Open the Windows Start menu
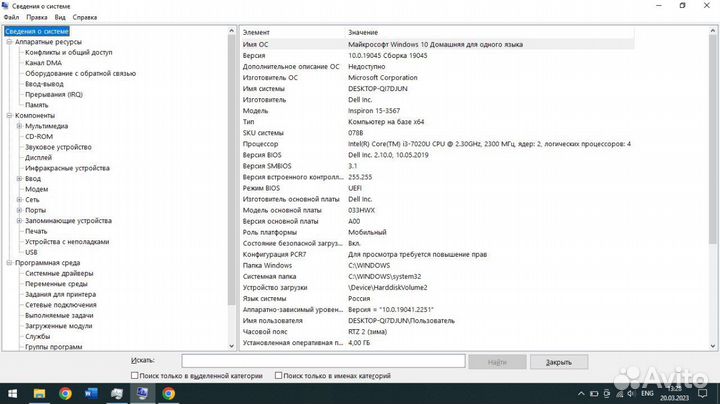720x404 pixels. point(12,394)
